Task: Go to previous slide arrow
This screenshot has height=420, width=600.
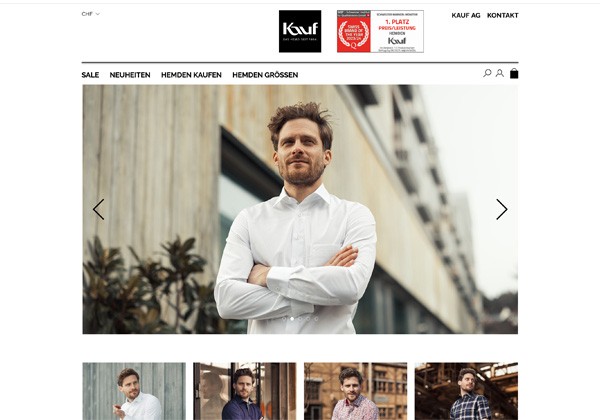Action: click(98, 209)
